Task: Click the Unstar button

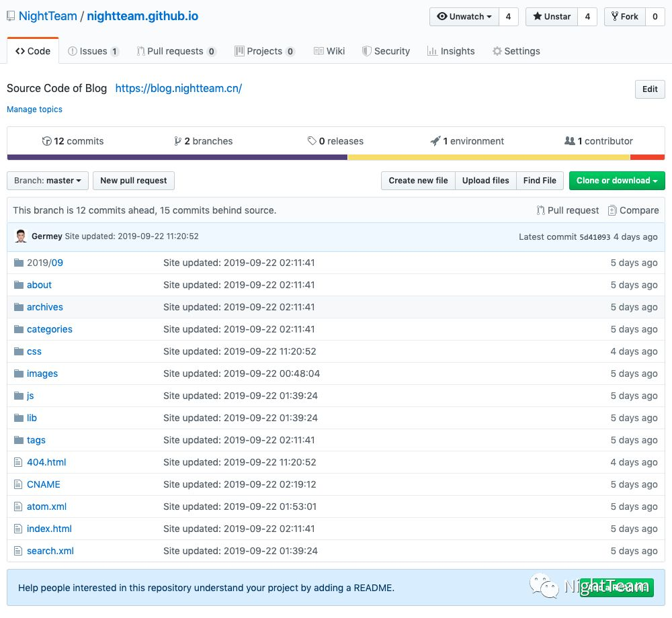Action: pyautogui.click(x=552, y=17)
